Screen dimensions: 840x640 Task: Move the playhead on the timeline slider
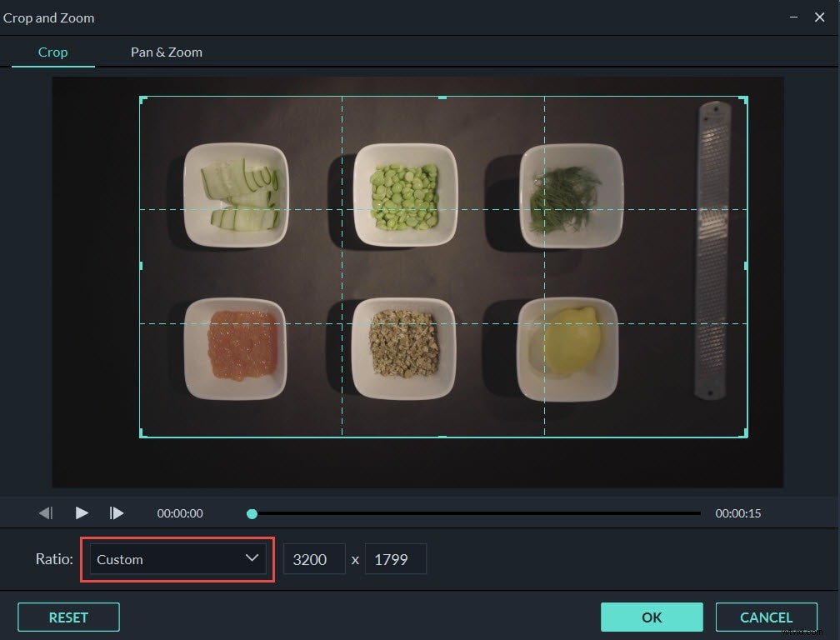coord(251,512)
